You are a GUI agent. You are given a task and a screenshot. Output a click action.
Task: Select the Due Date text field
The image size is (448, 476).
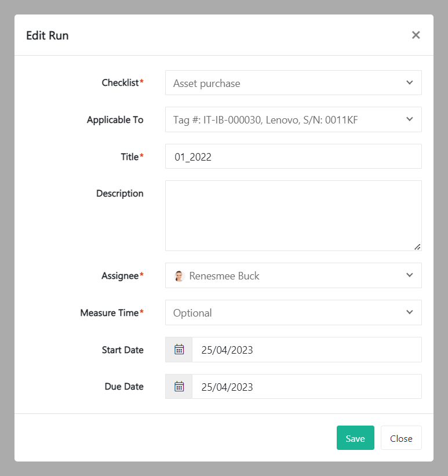306,387
